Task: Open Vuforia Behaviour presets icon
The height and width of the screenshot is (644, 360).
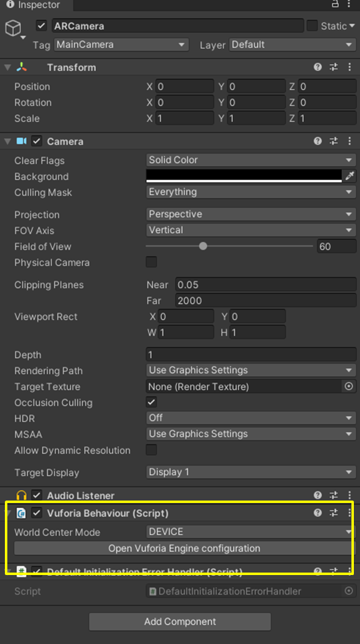Action: coord(334,513)
